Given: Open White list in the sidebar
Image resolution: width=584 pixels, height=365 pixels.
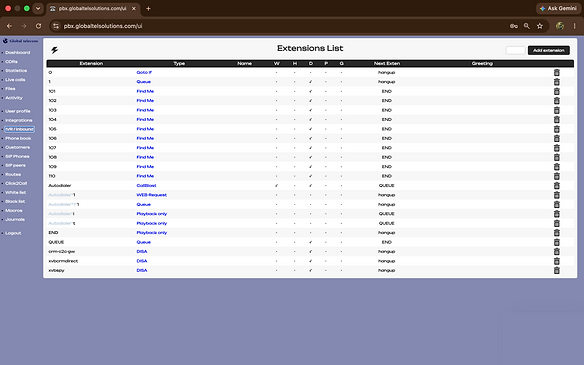Looking at the screenshot, I should pyautogui.click(x=16, y=193).
